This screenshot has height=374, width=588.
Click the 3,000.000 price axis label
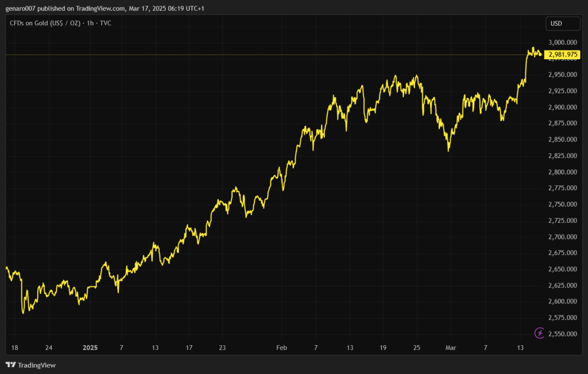563,43
